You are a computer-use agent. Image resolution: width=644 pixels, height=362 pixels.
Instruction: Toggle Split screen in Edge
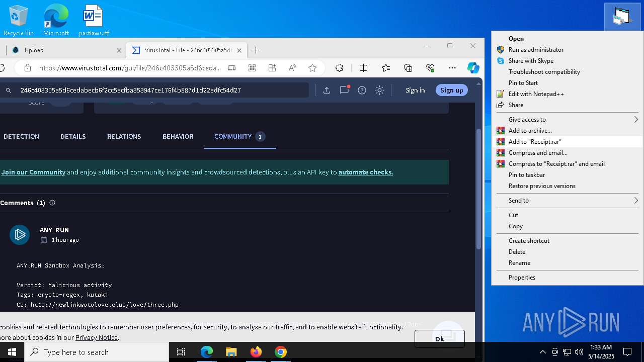tap(363, 68)
